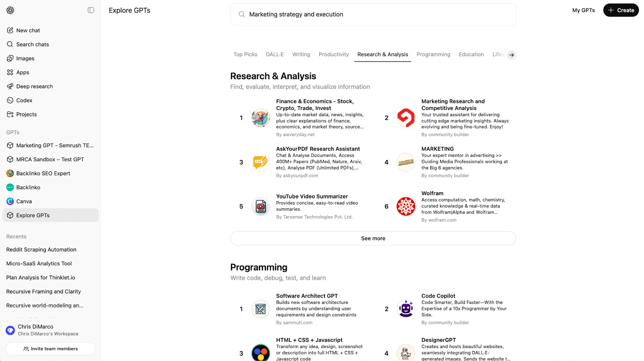Open the Wolfram GPT icon
This screenshot has height=361, width=644.
[x=406, y=206]
